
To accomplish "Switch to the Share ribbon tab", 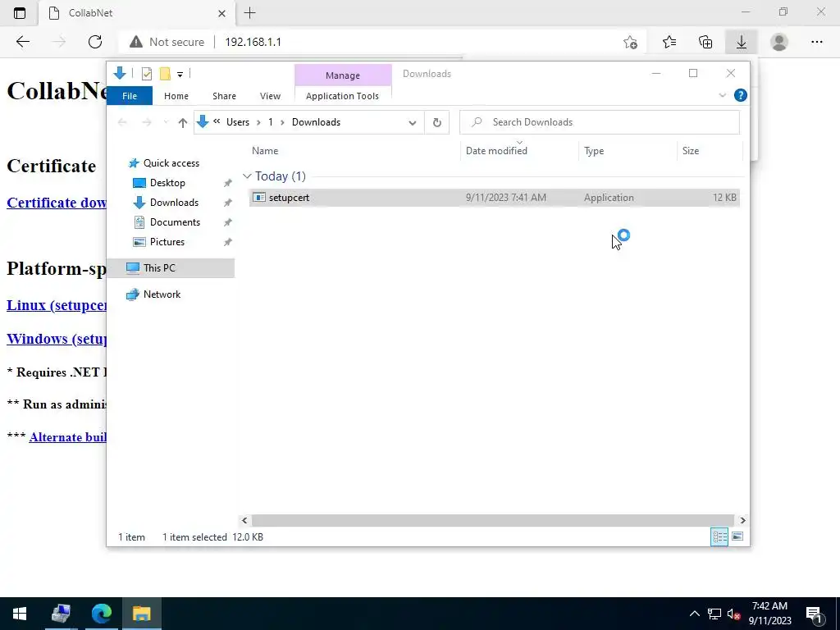I will pos(224,96).
